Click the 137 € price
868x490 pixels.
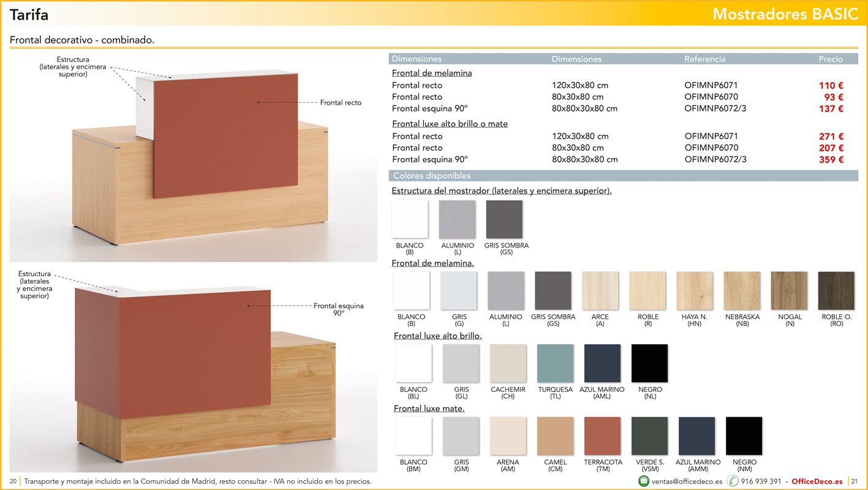(x=831, y=109)
